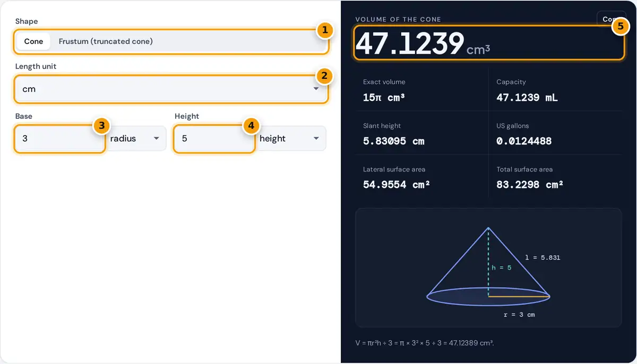Open the radius type dropdown
Screen dimensions: 637x364
point(136,138)
